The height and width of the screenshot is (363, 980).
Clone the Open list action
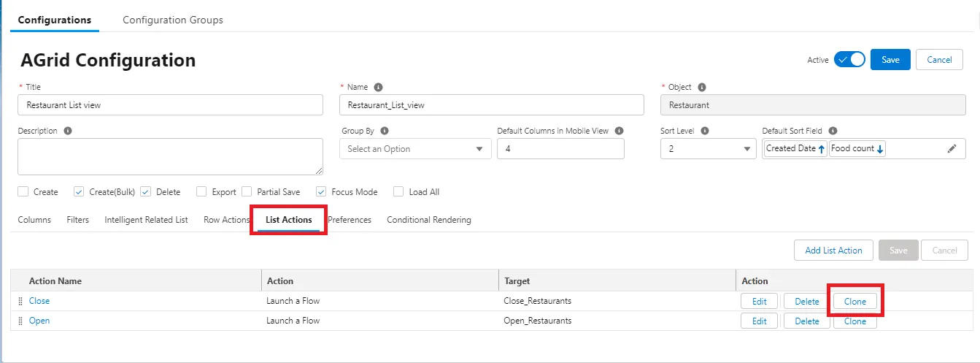pyautogui.click(x=855, y=321)
